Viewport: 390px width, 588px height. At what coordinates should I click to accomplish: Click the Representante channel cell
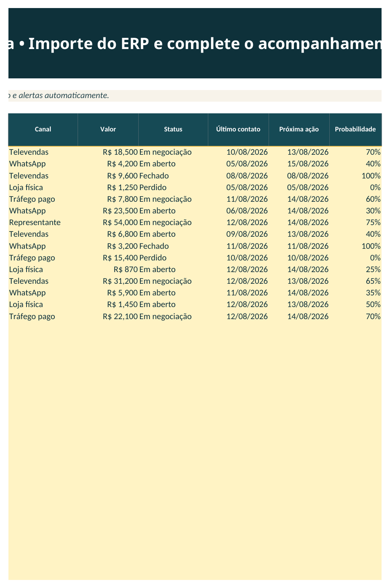[x=43, y=222]
